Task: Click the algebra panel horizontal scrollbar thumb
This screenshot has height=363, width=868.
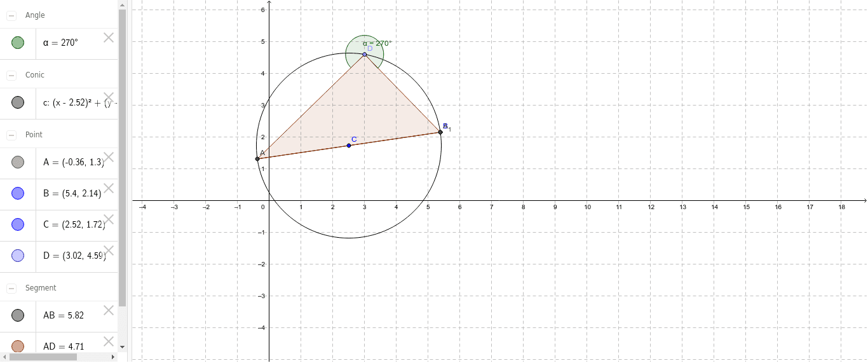Action: pyautogui.click(x=43, y=357)
